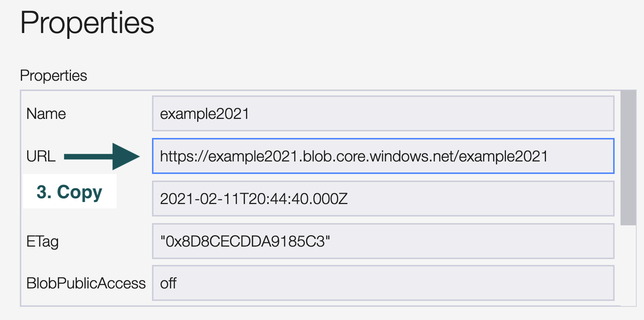Click blank space right of the "off" value

[397, 283]
